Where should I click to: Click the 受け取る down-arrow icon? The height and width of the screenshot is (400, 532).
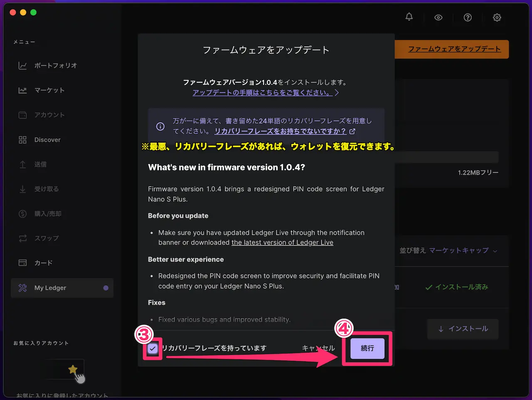coord(22,189)
